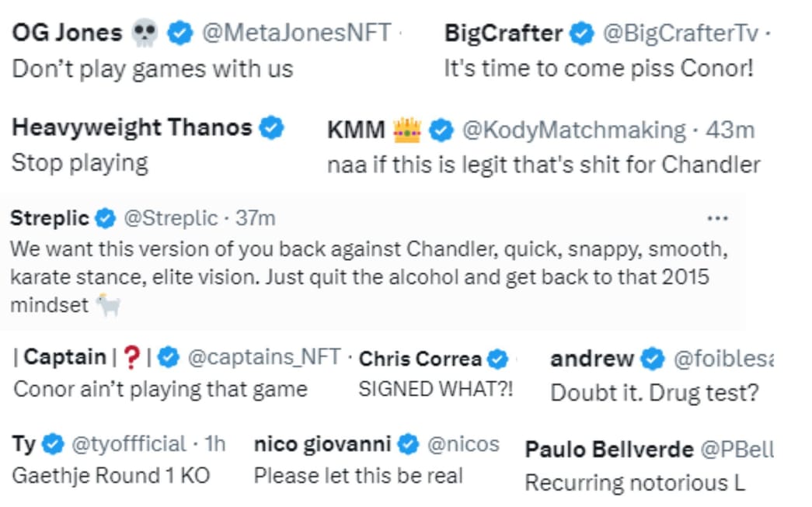This screenshot has height=507, width=812.
Task: Open the @KodyMatchmaking handle link
Action: 573,130
